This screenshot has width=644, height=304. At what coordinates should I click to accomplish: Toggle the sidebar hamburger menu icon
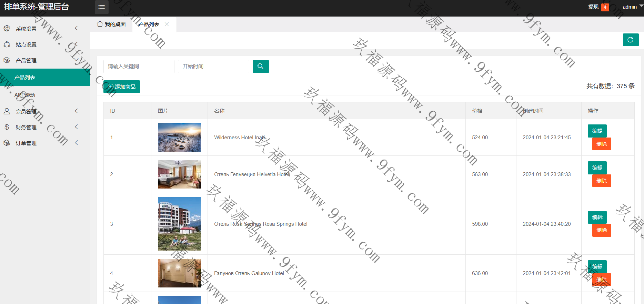click(101, 7)
